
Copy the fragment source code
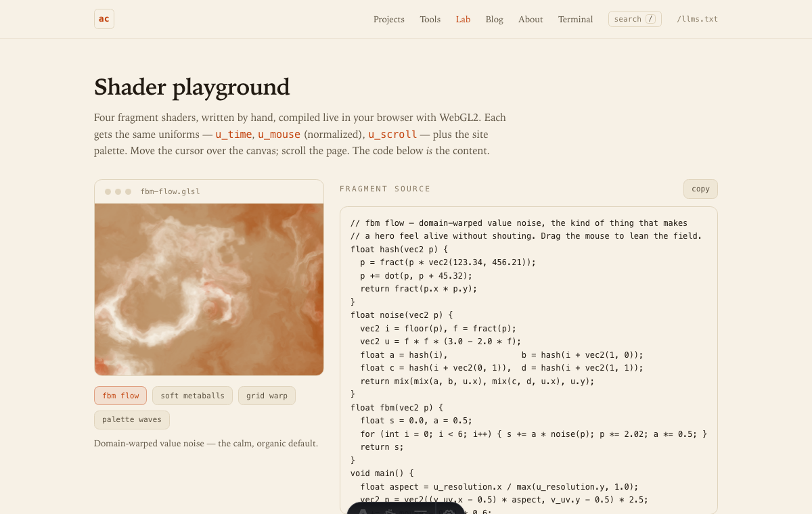700,189
